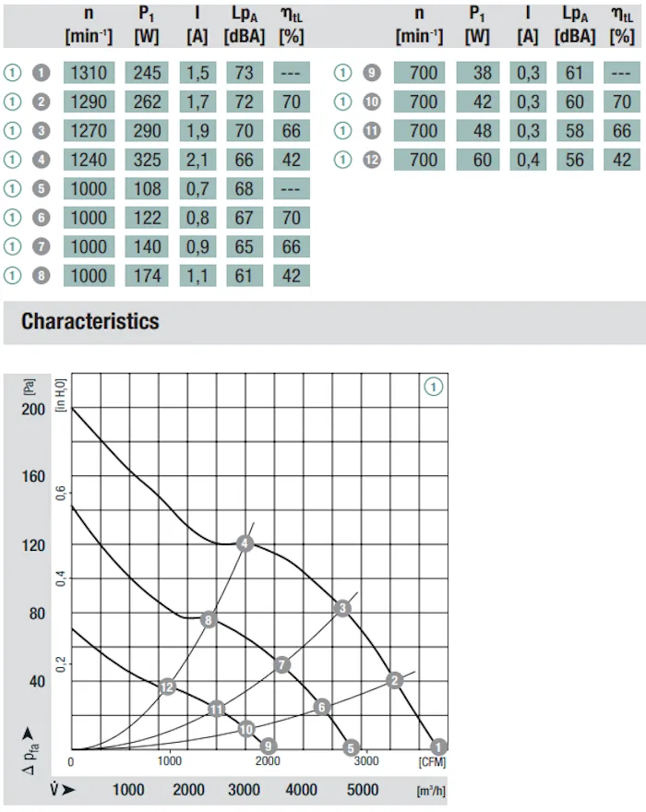This screenshot has width=646, height=812.
Task: Click marker 11 on the lowest curve
Action: tap(216, 709)
